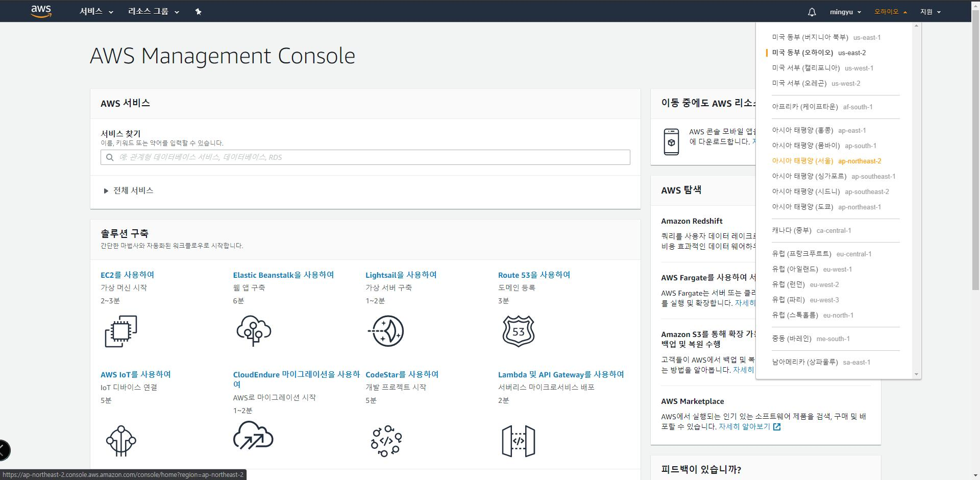Select region 남아메리카 (상파울루) sa-east-1
The height and width of the screenshot is (480, 980).
[x=821, y=362]
